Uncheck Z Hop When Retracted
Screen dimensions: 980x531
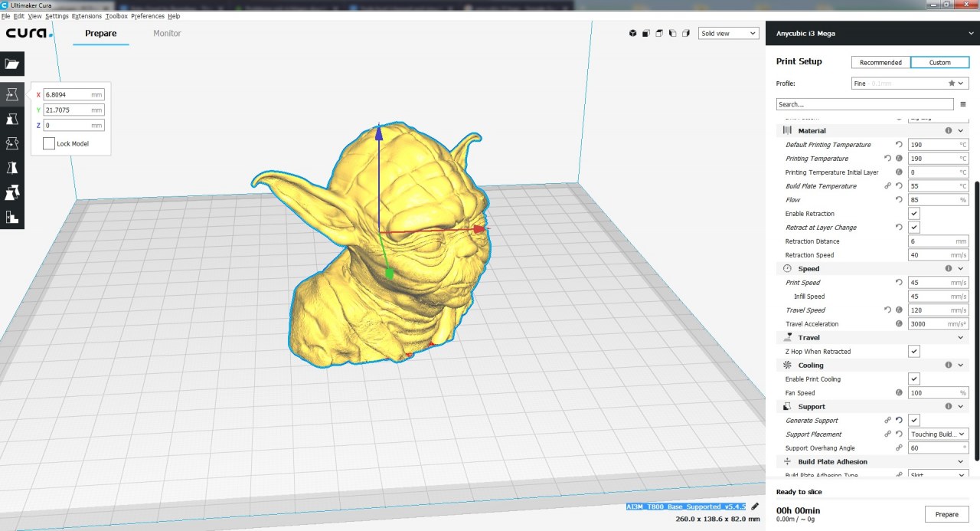click(x=914, y=352)
